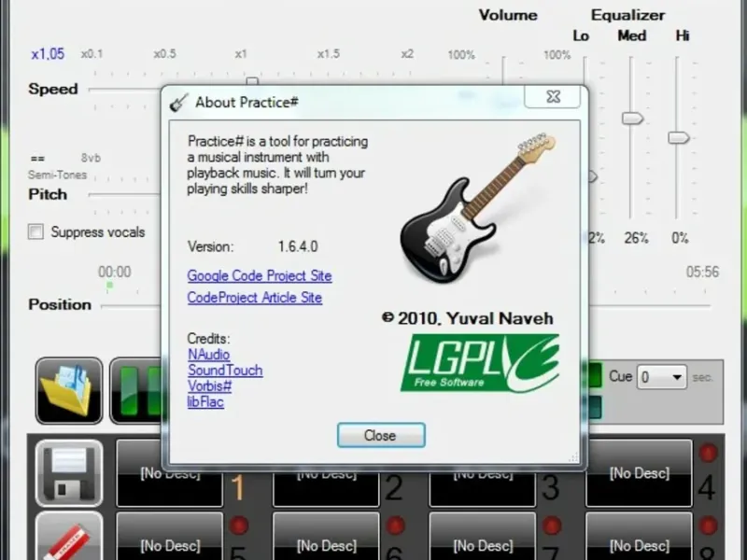Click the 05:56 duration text
The image size is (747, 560).
click(x=702, y=272)
